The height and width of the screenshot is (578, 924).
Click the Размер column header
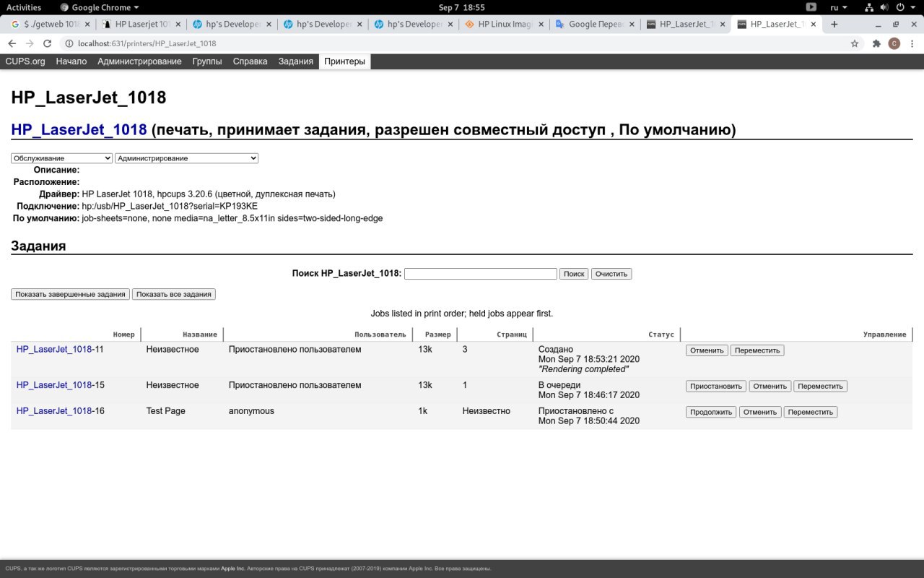(438, 335)
